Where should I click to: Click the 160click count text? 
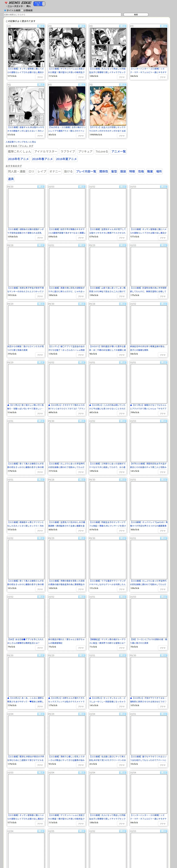pyautogui.click(x=53, y=588)
